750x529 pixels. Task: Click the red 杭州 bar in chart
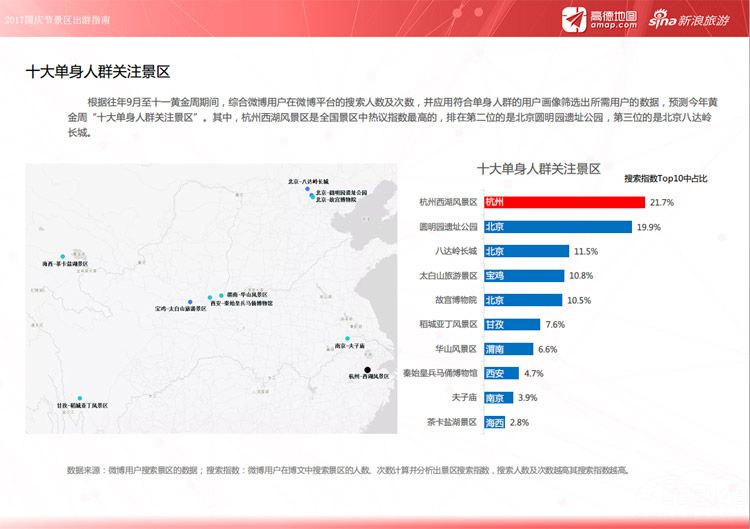[563, 202]
